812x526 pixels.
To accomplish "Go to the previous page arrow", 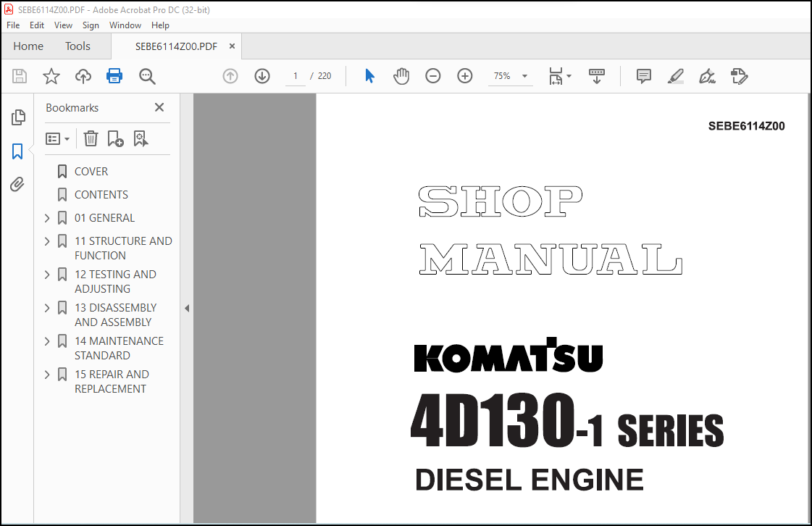I will pyautogui.click(x=230, y=76).
